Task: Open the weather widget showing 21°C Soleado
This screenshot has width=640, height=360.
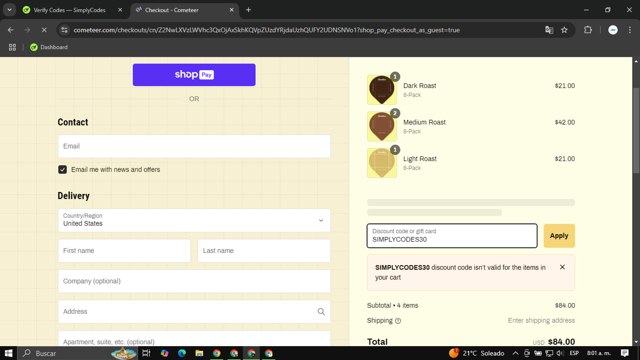Action: tap(477, 353)
